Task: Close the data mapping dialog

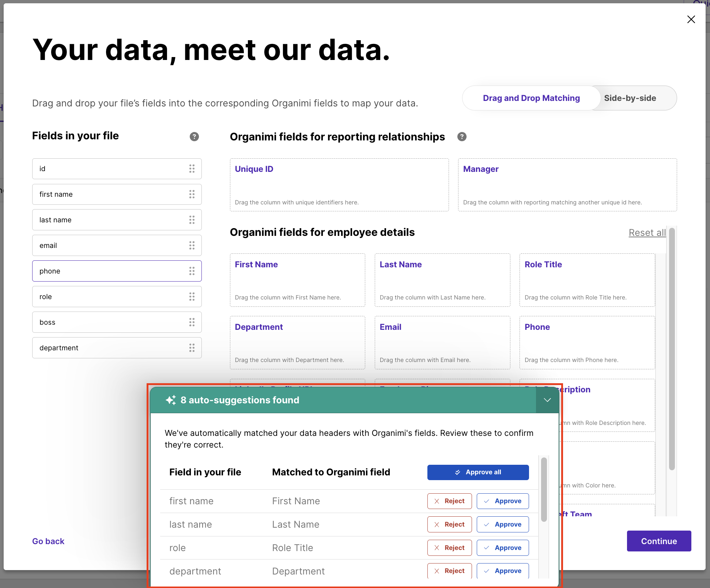Action: [x=691, y=19]
